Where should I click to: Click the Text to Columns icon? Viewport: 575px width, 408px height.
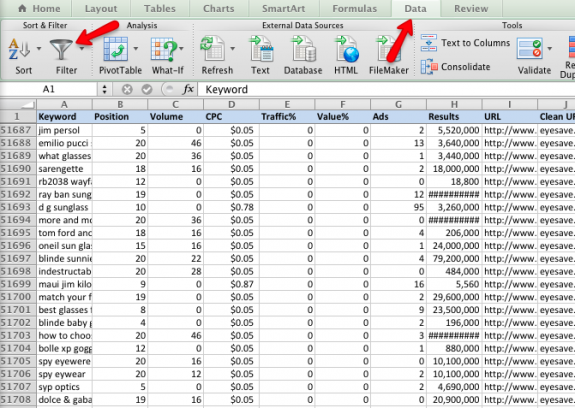(x=429, y=43)
